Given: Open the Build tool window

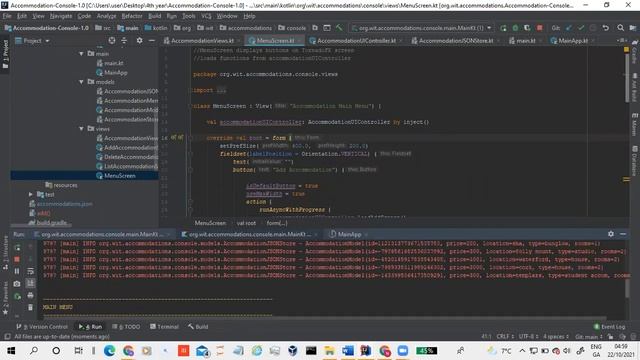Looking at the screenshot, I should 198,327.
